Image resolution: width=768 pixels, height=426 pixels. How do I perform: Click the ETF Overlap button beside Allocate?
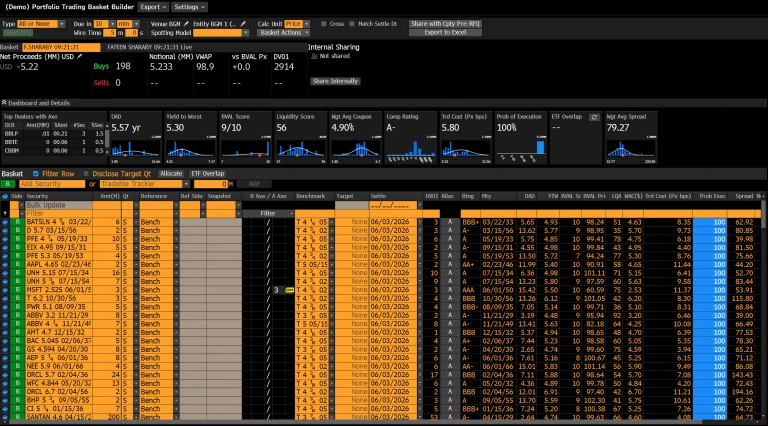coord(208,173)
